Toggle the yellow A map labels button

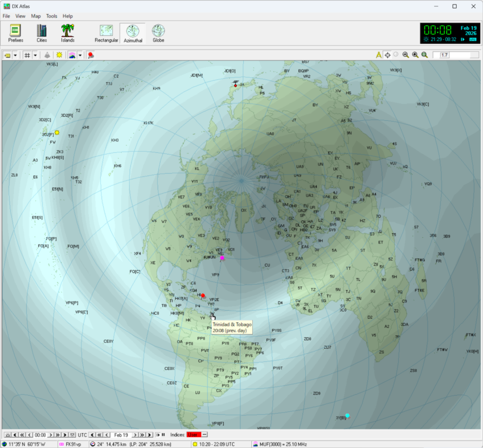tap(379, 55)
